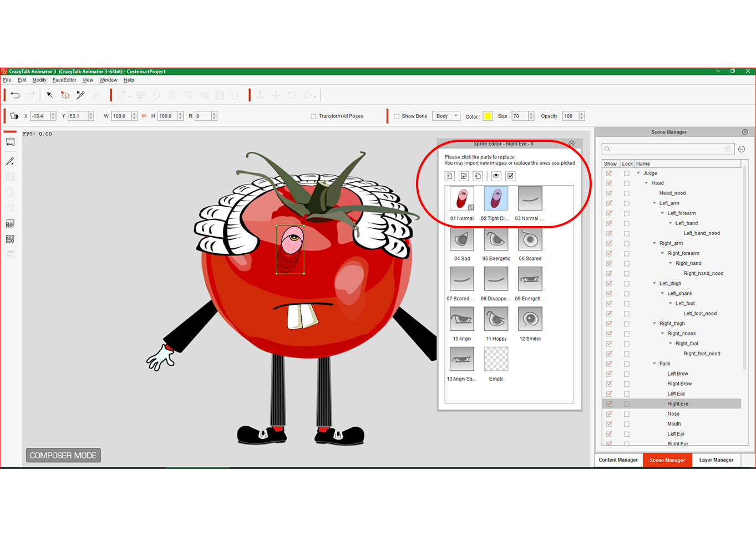Click the grayed Redo arrow icon
Screen dimensions: 756x537
tap(31, 95)
